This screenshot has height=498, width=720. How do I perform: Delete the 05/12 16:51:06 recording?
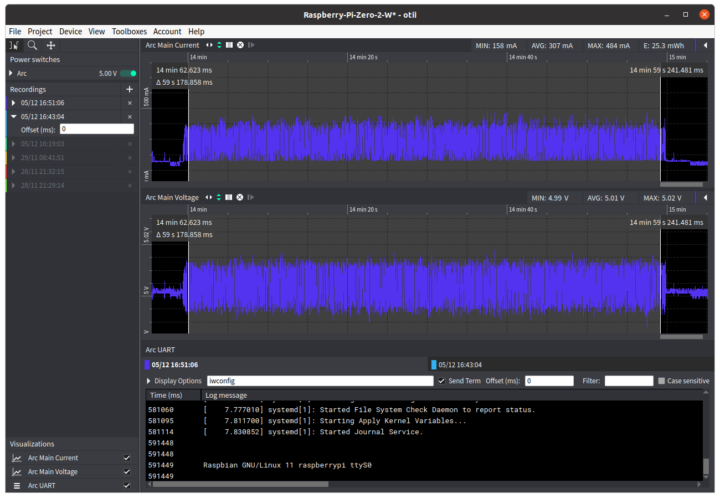pyautogui.click(x=129, y=103)
